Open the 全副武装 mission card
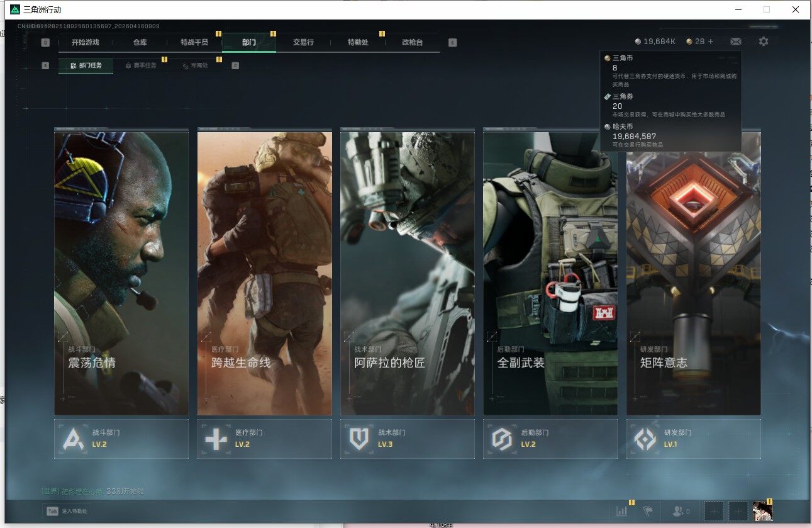 550,273
